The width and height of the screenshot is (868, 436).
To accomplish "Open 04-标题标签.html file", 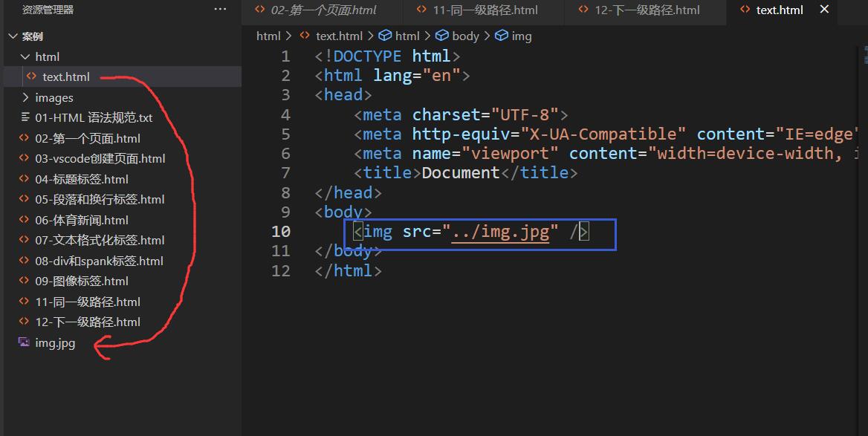I will tap(82, 179).
